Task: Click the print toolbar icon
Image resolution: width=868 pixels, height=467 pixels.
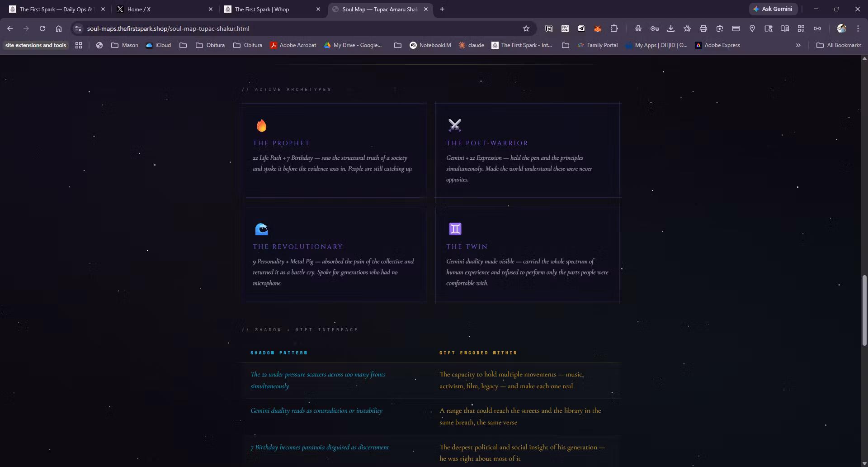Action: point(703,29)
